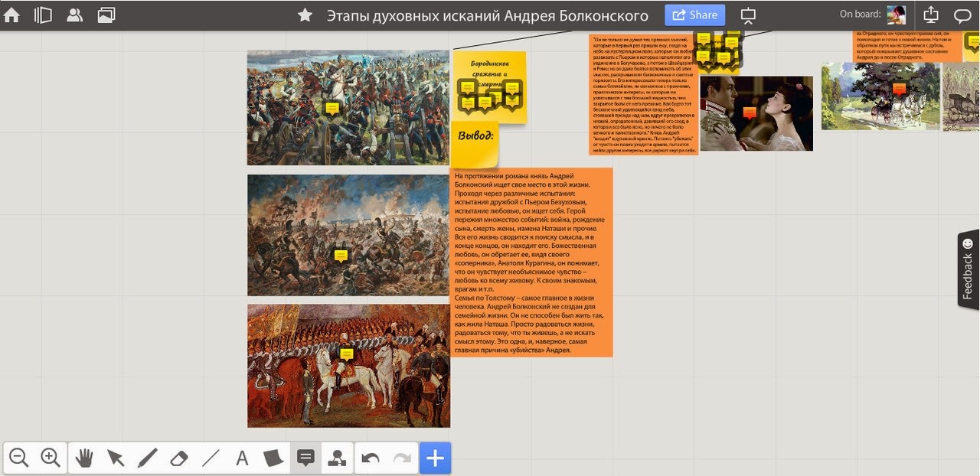
Task: Select the sticky note tool
Action: click(273, 458)
